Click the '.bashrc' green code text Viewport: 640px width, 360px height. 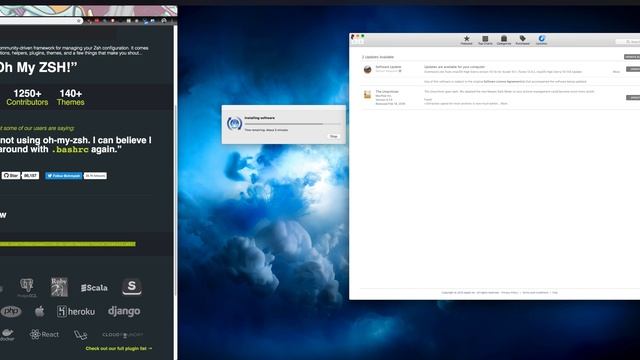coord(70,150)
